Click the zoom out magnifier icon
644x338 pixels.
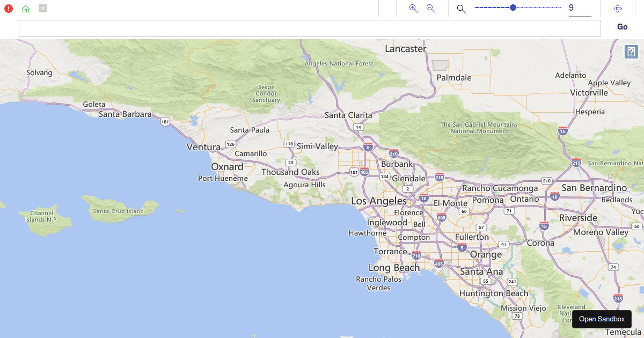pyautogui.click(x=430, y=9)
